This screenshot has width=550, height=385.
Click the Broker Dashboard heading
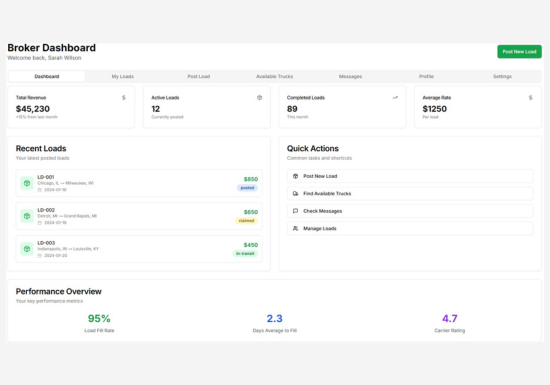pos(52,48)
